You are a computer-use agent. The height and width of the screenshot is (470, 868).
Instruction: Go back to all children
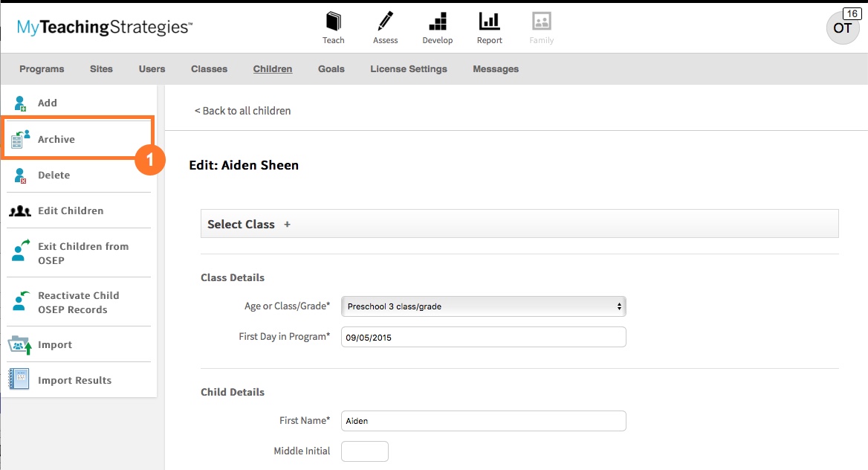tap(242, 110)
